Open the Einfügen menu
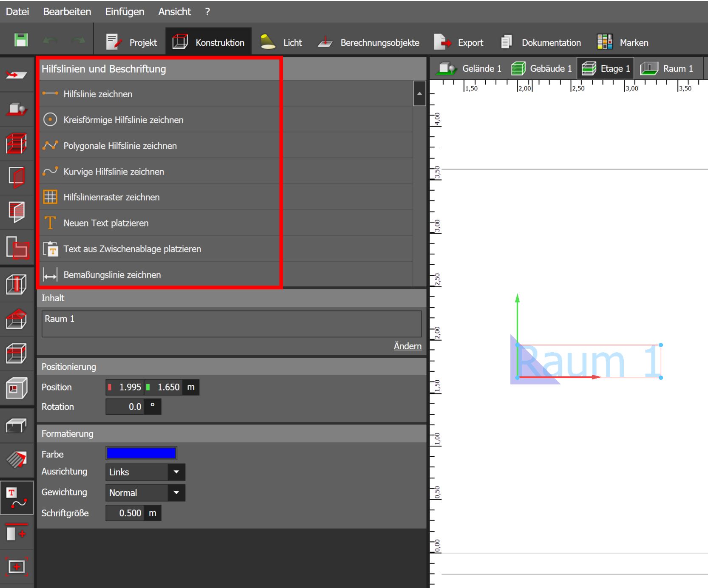The width and height of the screenshot is (708, 588). [x=125, y=11]
